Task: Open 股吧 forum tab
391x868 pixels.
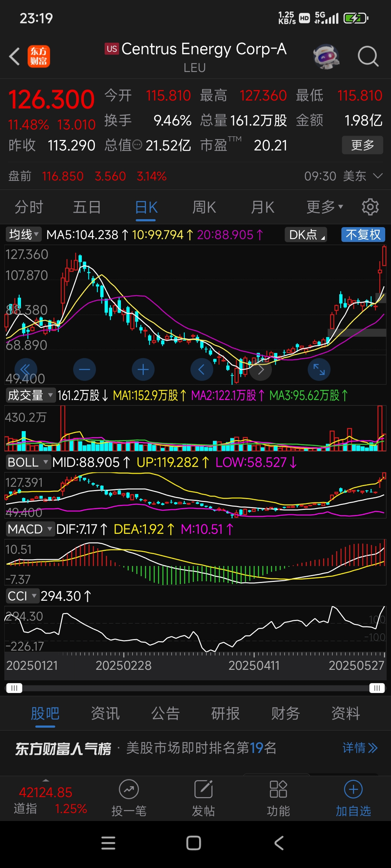Action: pyautogui.click(x=45, y=714)
